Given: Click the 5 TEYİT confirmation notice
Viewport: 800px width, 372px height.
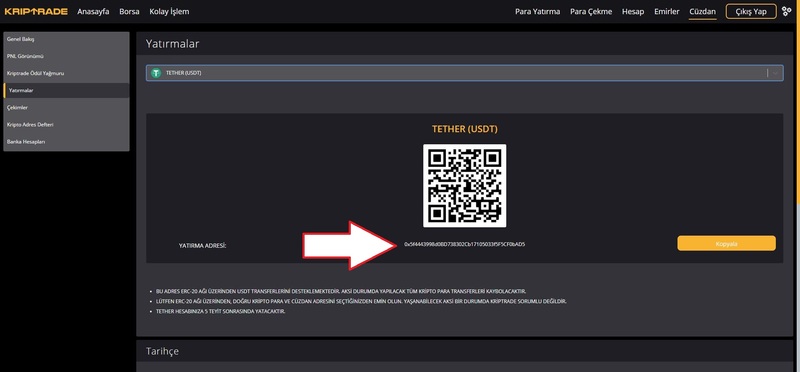Looking at the screenshot, I should point(220,311).
